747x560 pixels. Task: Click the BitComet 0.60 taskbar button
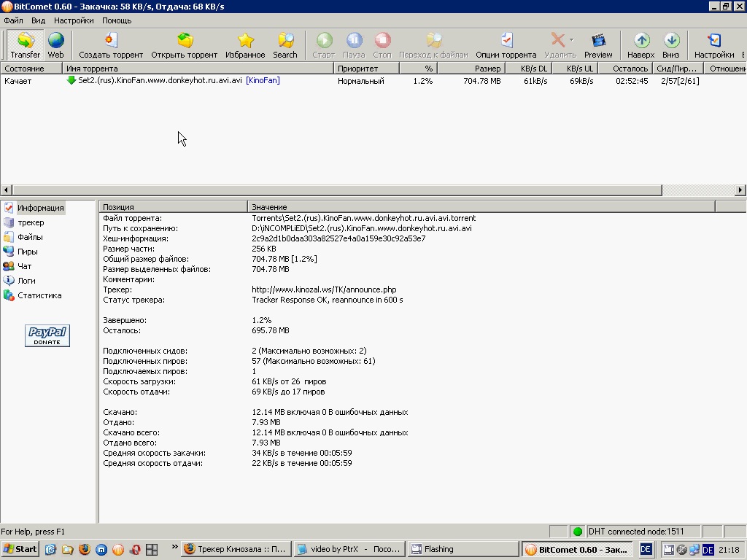(x=578, y=549)
